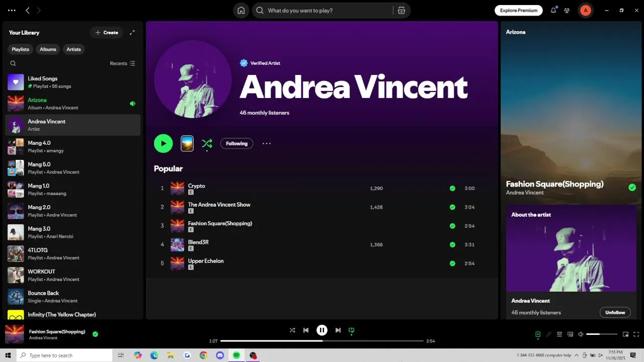
Task: Open the Friend Activity icon
Action: (x=567, y=11)
